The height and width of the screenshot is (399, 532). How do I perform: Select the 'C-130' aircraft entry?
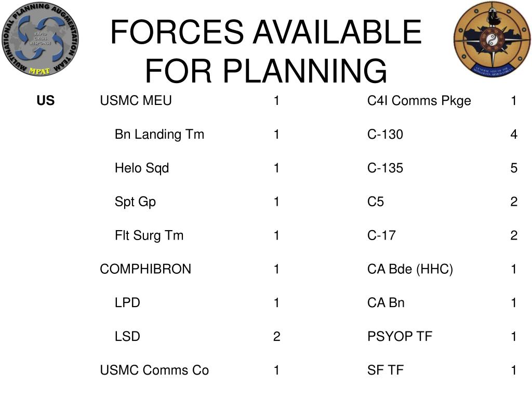pos(385,135)
